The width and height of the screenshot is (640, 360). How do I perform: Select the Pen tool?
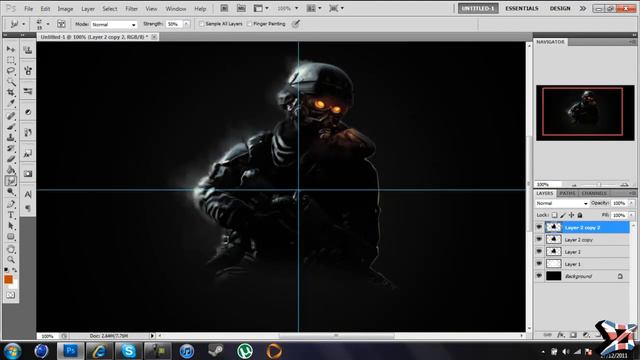[11, 204]
